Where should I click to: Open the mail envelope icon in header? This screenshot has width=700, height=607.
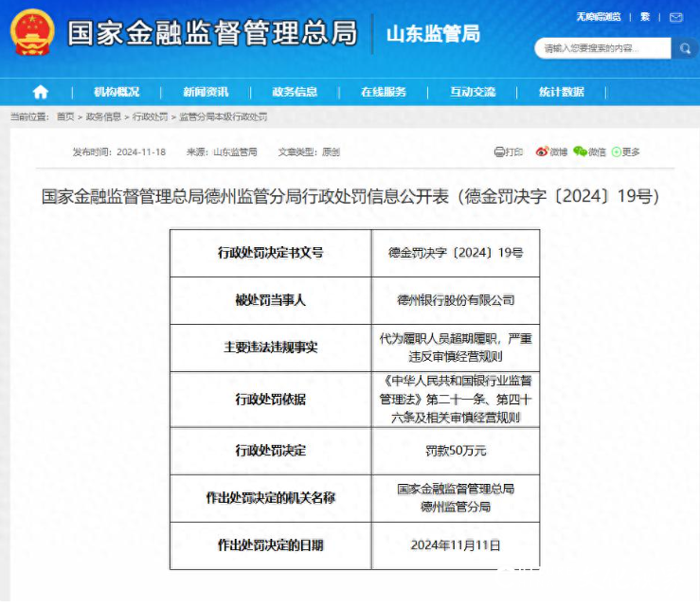click(x=676, y=17)
